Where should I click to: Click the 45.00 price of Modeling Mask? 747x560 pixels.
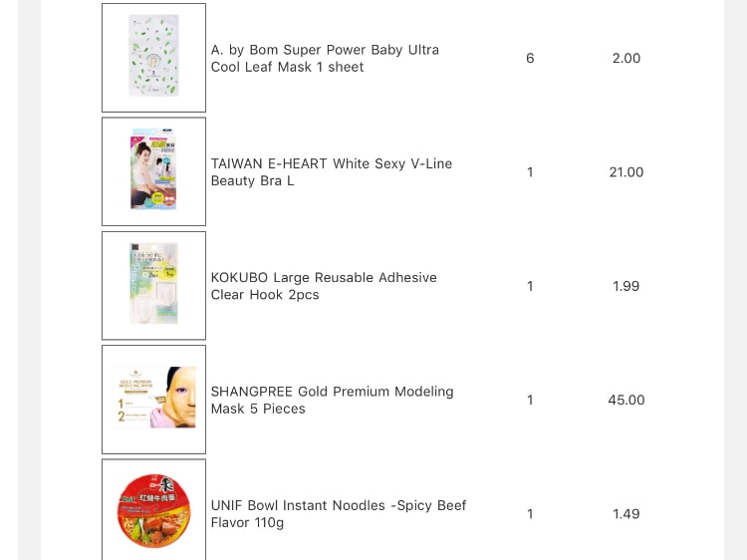point(626,400)
